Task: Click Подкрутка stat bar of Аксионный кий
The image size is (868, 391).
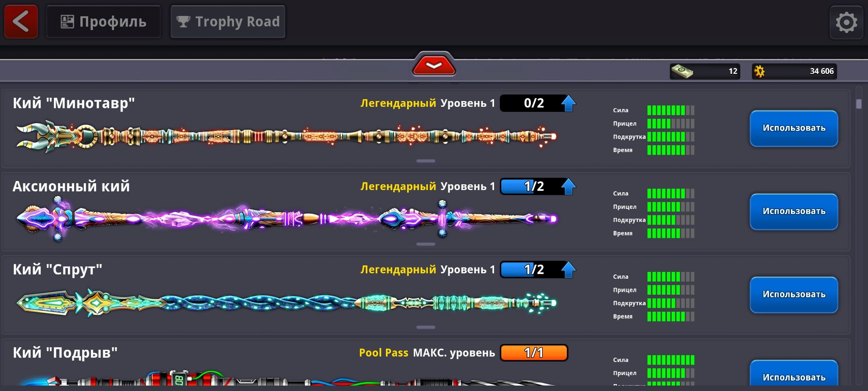Action: (x=671, y=220)
